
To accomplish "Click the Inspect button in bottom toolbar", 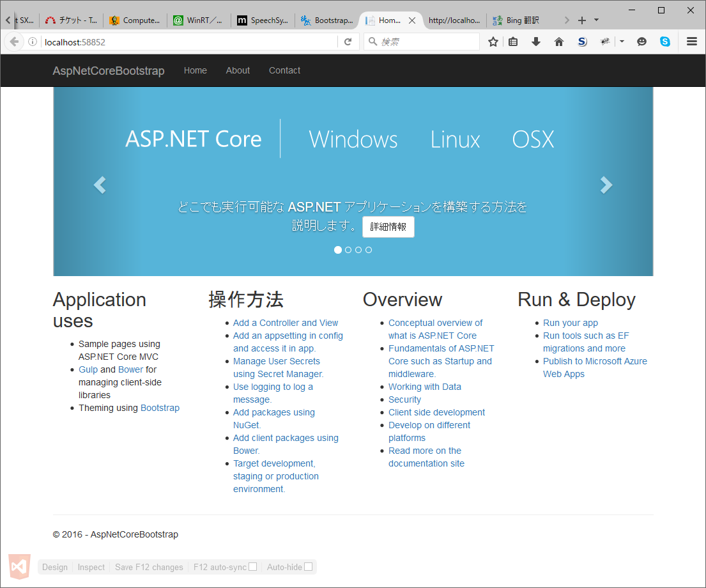I will click(91, 567).
